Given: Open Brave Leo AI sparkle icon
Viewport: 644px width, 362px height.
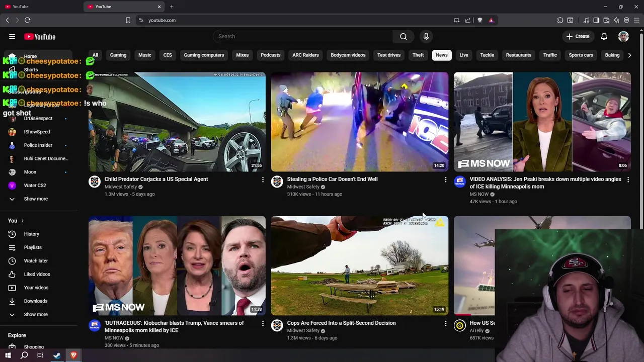Looking at the screenshot, I should pos(616,20).
